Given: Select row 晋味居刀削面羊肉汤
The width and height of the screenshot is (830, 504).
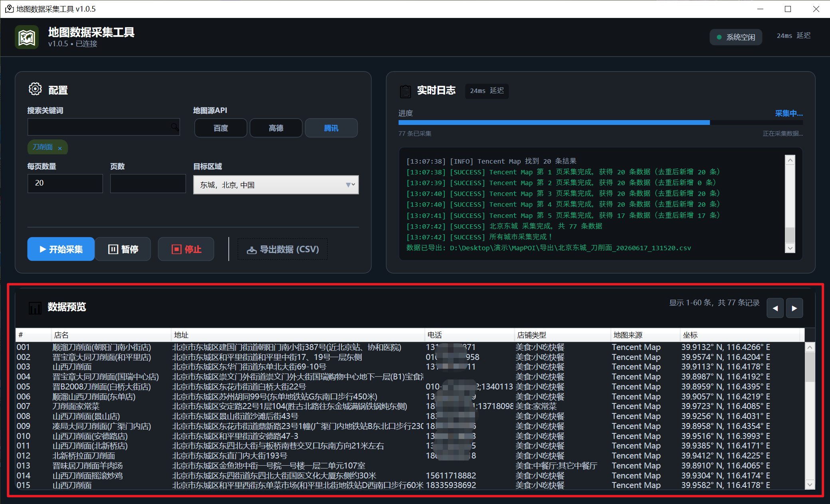Looking at the screenshot, I should click(410, 466).
